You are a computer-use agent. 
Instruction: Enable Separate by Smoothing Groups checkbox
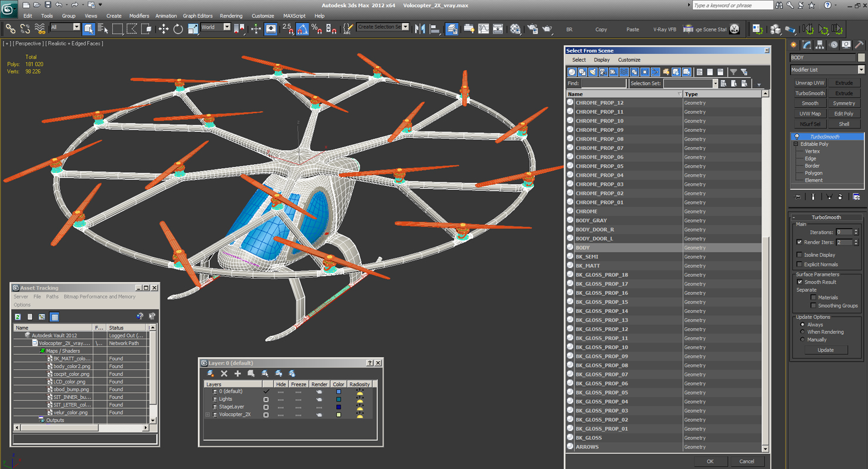point(813,305)
